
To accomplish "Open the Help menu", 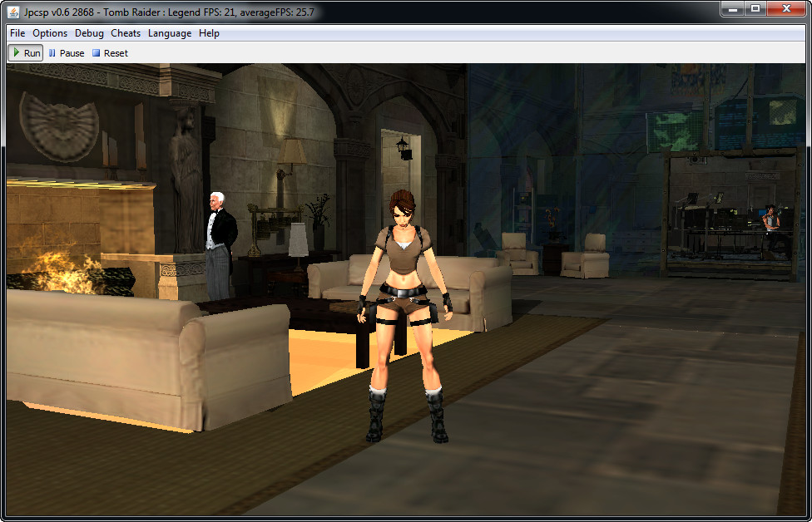I will coord(209,33).
